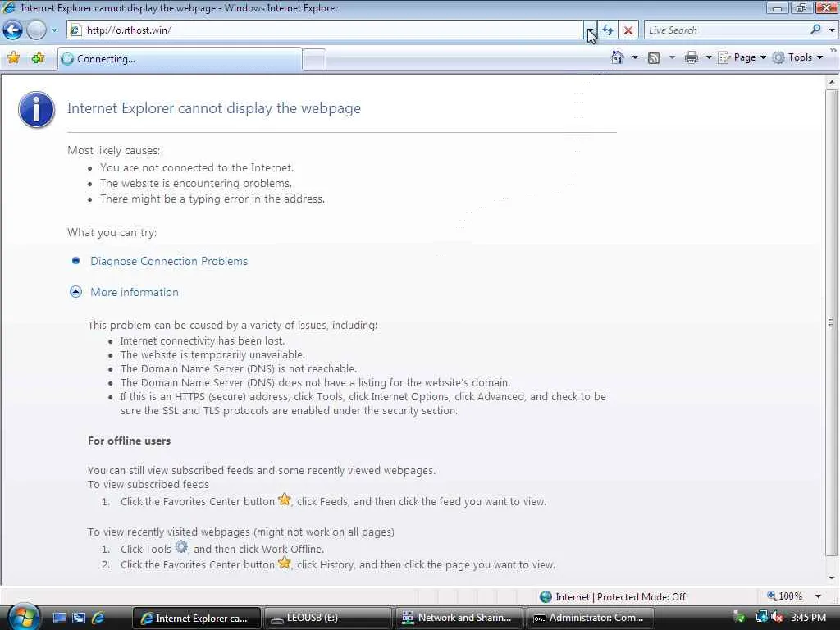Screen dimensions: 840x630
Task: Open the search provider dropdown arrow
Action: pyautogui.click(x=832, y=30)
